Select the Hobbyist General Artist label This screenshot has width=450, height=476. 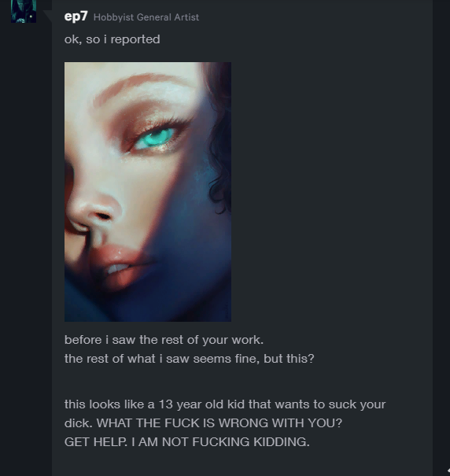[146, 17]
